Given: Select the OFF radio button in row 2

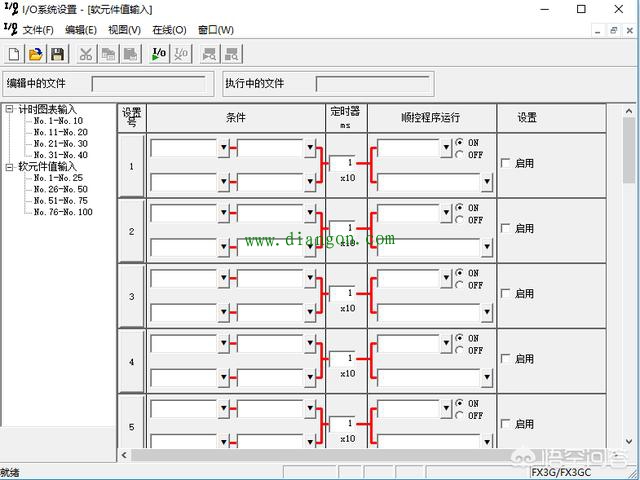Looking at the screenshot, I should tap(459, 220).
